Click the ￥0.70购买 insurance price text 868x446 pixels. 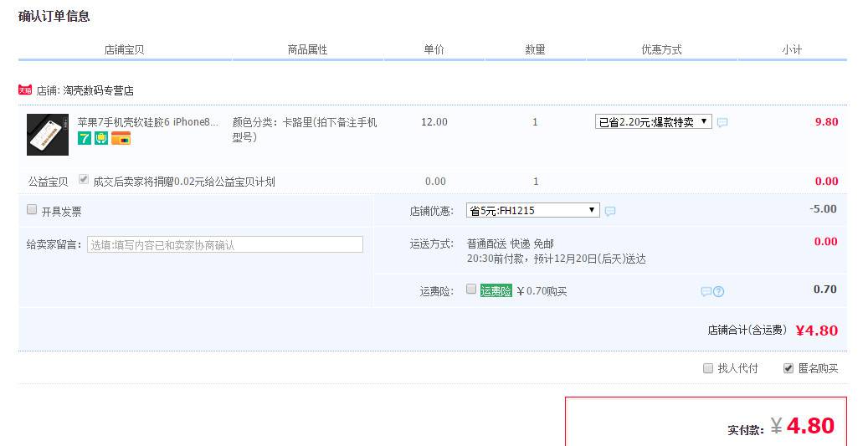[x=542, y=291]
